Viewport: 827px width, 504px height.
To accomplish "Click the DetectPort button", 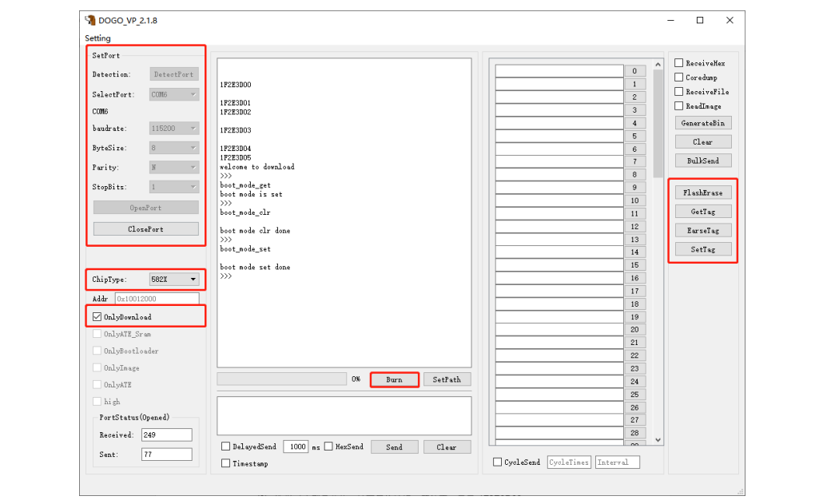I will (173, 74).
